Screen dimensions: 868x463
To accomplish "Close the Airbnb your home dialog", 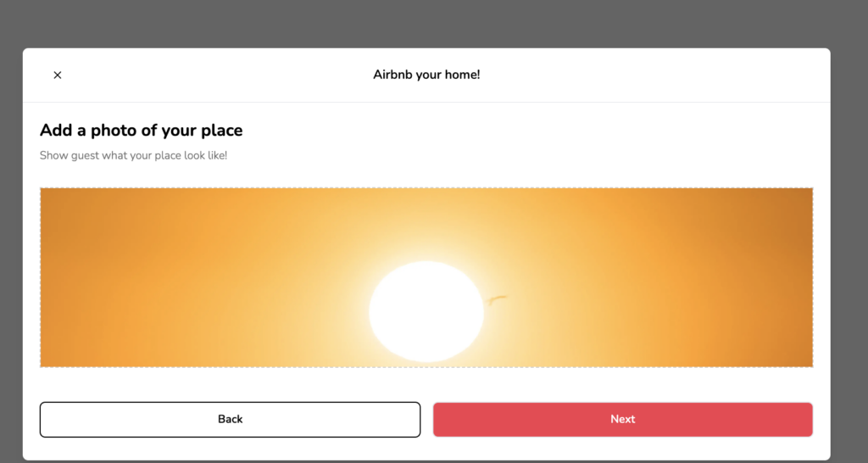I will (58, 75).
